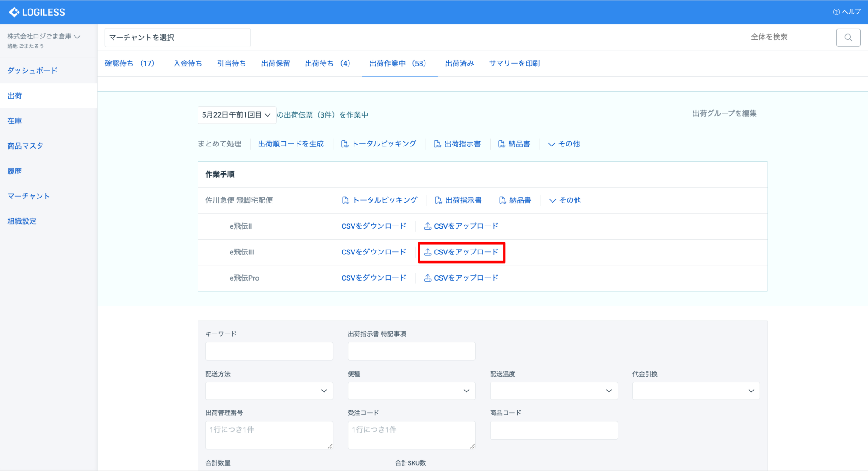
Task: Switch to the 出荷待ち (4) tab
Action: 327,64
